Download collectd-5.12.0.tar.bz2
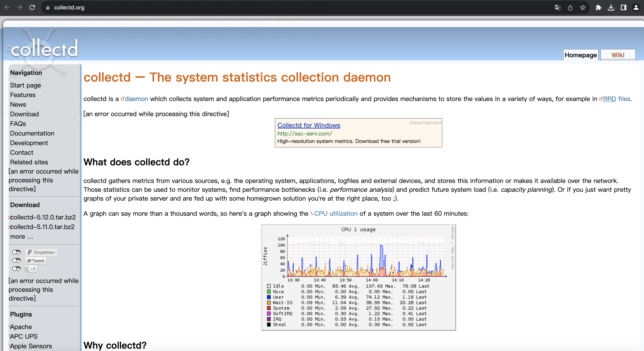 [43, 217]
